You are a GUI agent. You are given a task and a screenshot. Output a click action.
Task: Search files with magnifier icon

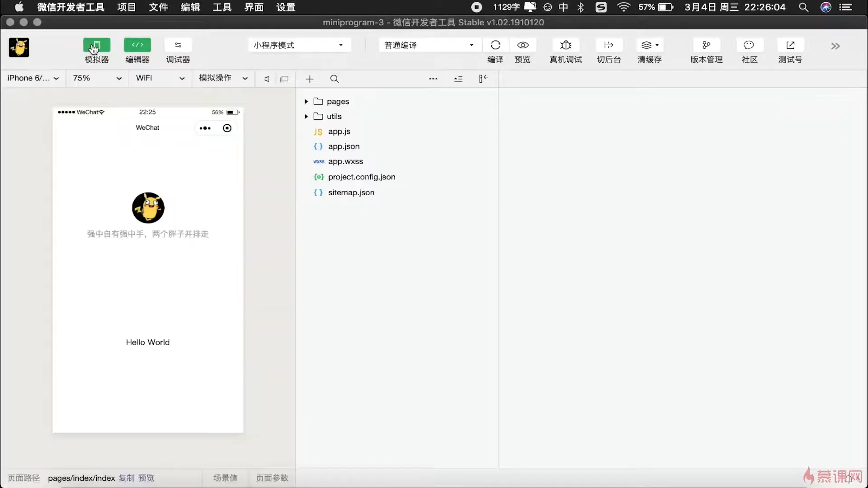click(x=335, y=79)
